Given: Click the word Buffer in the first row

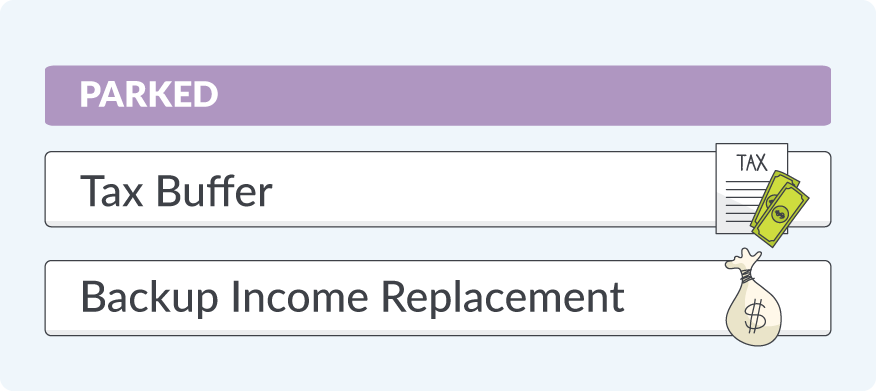Looking at the screenshot, I should point(214,190).
